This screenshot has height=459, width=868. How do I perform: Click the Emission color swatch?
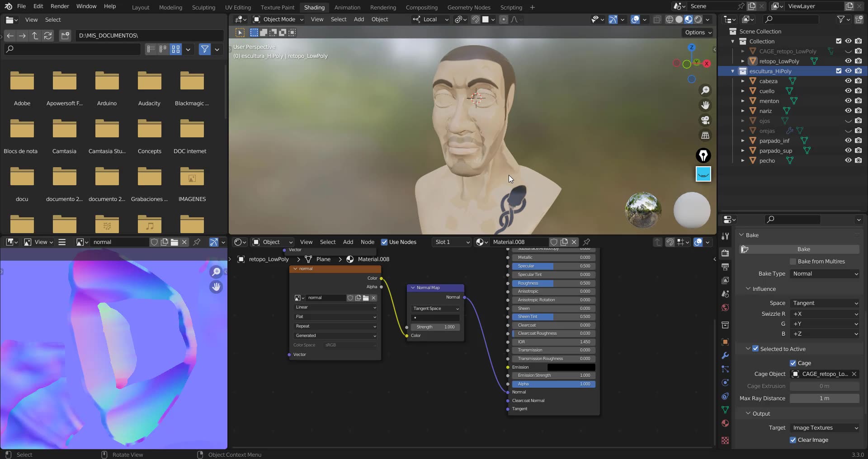[571, 367]
